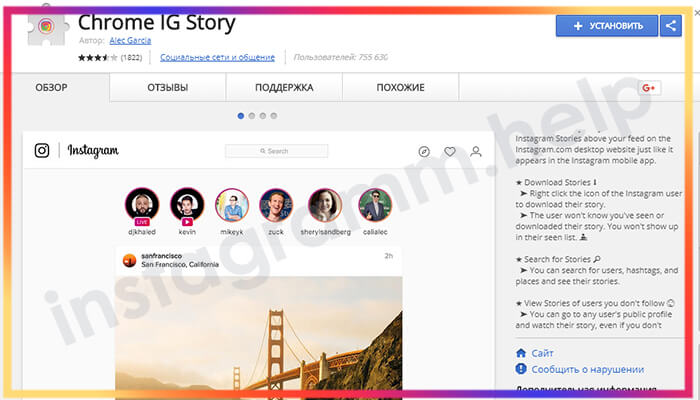Switch to the ПОХОЖИЕ tab
The width and height of the screenshot is (700, 400).
[x=400, y=88]
